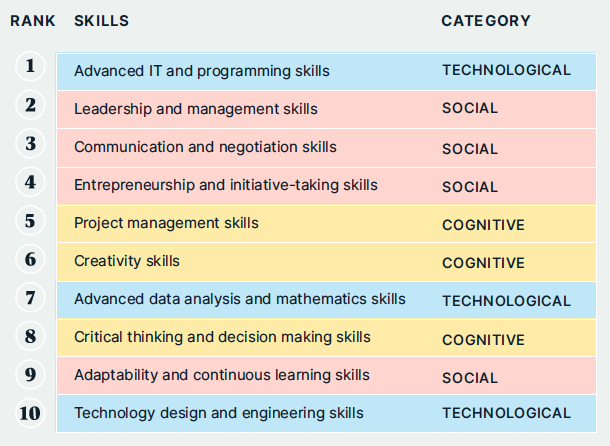610x446 pixels.
Task: Click Leadership and management skills row
Action: 326,109
